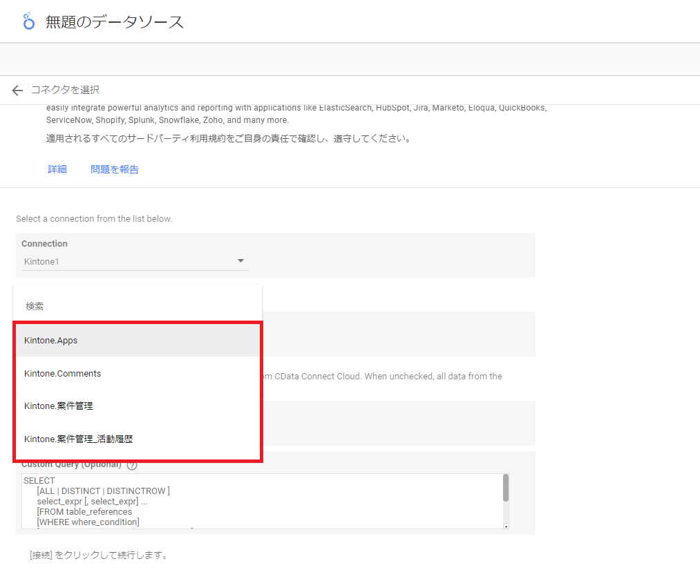
Task: Select Kintone.Apps from the list
Action: [138, 340]
